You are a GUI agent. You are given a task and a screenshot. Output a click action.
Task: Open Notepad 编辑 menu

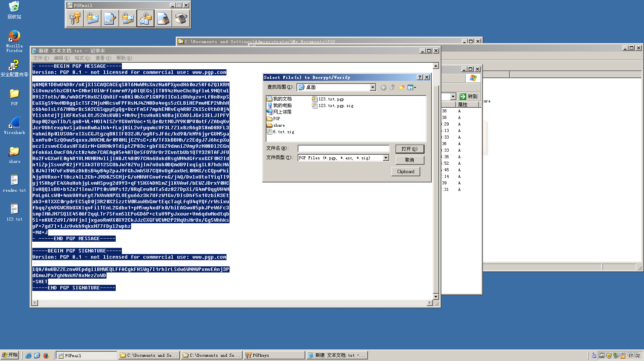coord(62,58)
